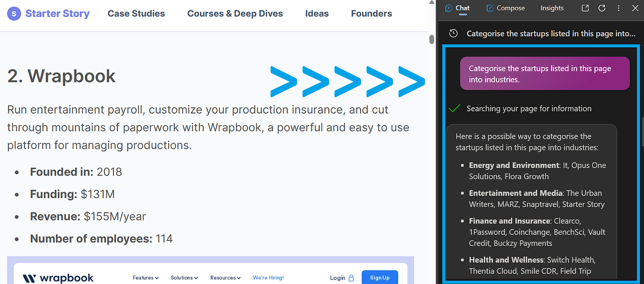Screen dimensions: 644x284
Task: Open sidebar chat in new window icon
Action: pyautogui.click(x=585, y=8)
